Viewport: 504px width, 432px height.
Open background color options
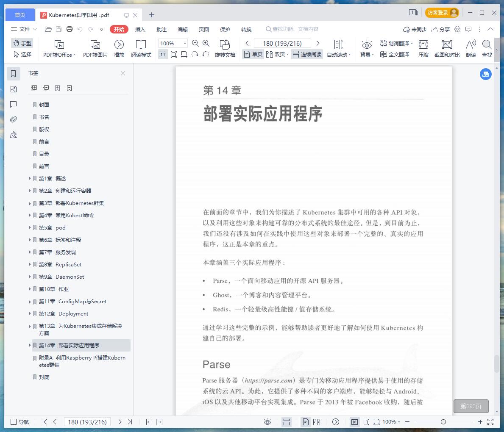367,49
